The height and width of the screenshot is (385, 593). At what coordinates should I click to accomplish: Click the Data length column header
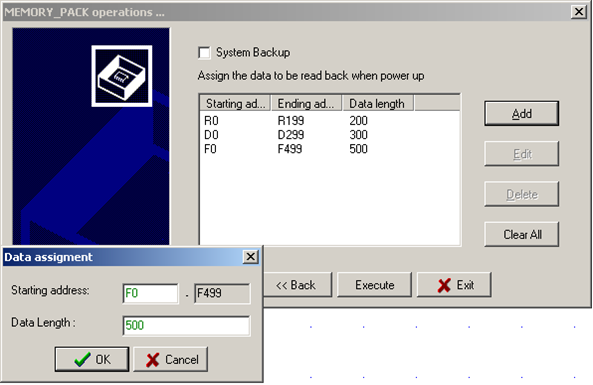(378, 103)
